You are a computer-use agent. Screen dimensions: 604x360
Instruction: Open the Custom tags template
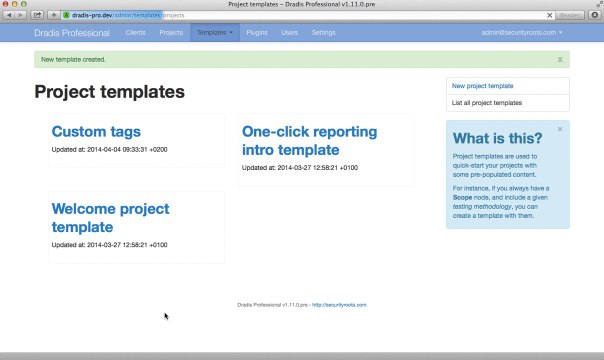(x=96, y=131)
